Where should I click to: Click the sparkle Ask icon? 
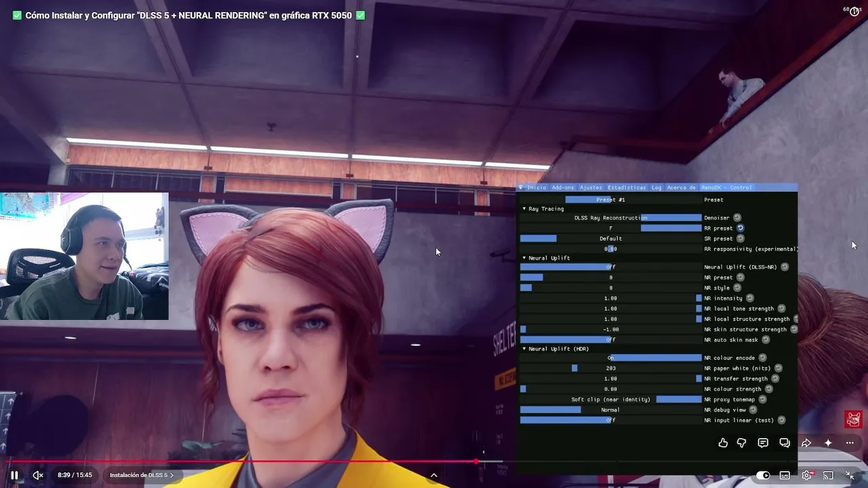(x=828, y=443)
